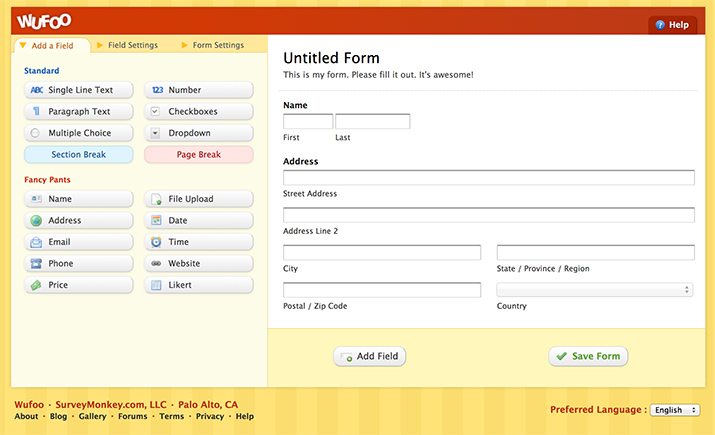Open the Terms footer link
Screen dimensions: 715x435
[171, 416]
